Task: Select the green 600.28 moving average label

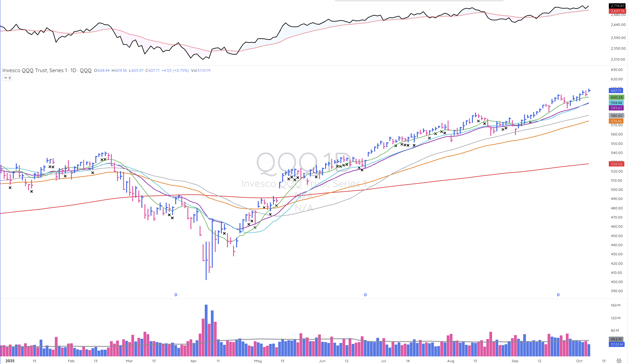Action: click(x=616, y=97)
